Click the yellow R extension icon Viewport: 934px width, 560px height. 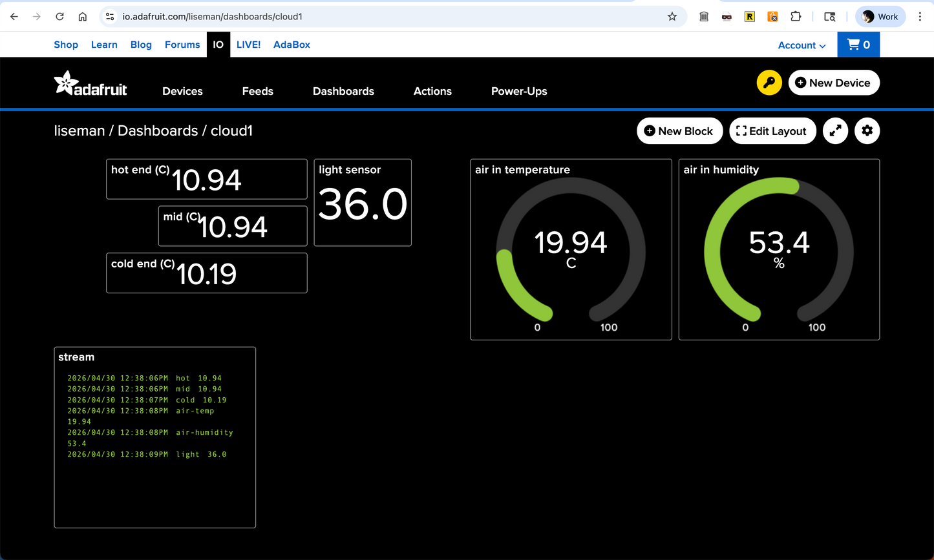coord(750,17)
